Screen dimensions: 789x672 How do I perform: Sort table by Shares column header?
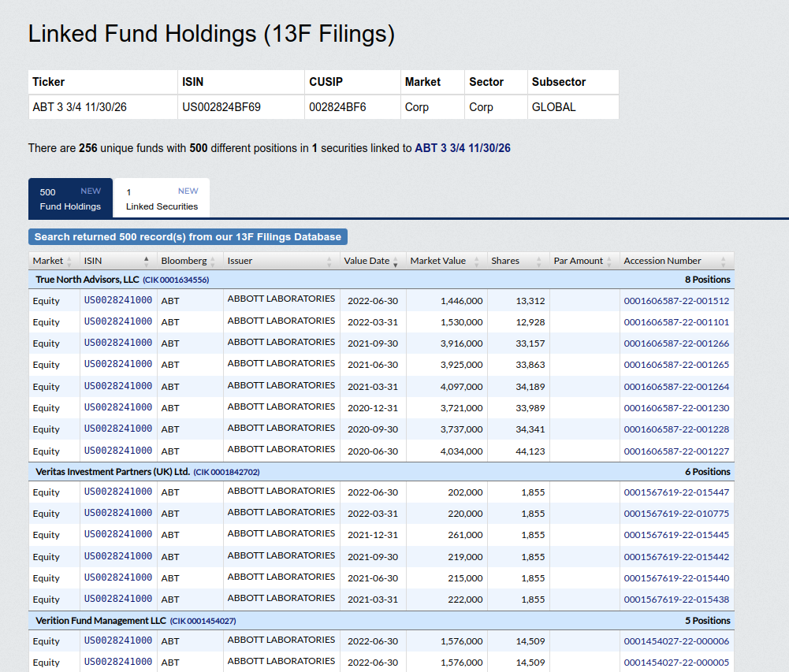(518, 261)
